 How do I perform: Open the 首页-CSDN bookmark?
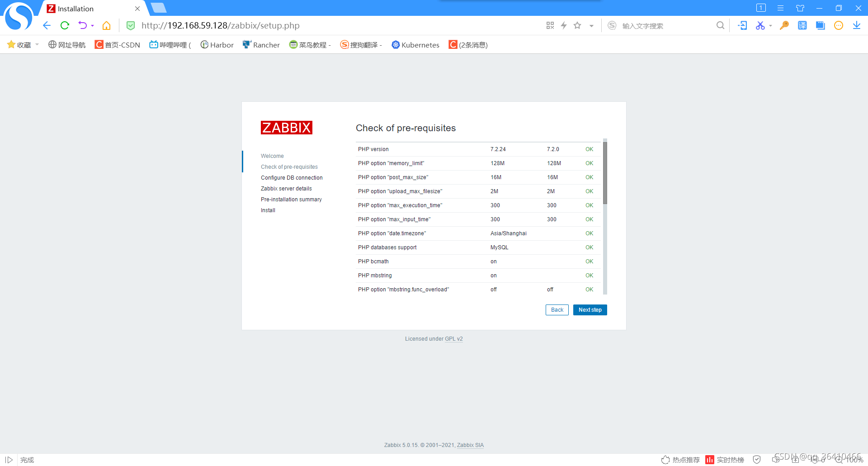pos(118,45)
